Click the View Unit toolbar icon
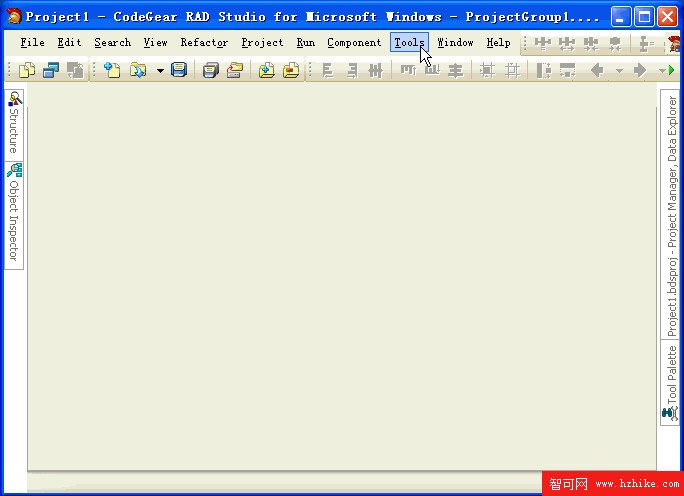 pos(27,70)
